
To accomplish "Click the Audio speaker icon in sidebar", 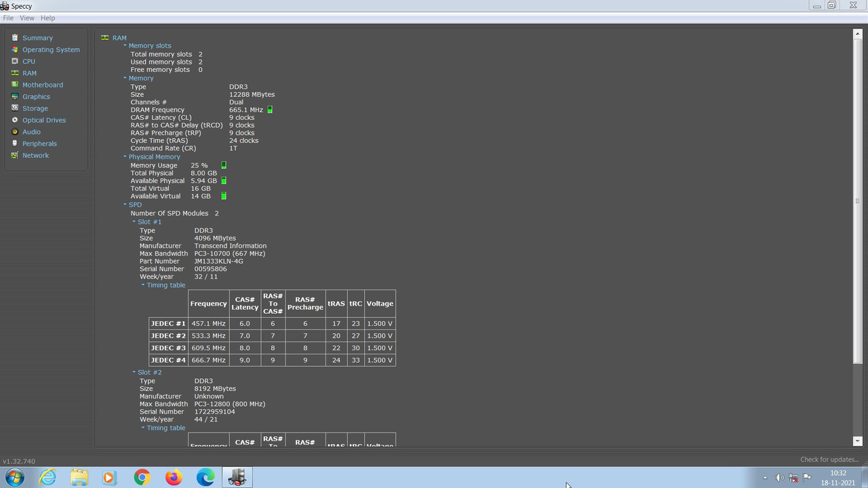I will tap(15, 131).
